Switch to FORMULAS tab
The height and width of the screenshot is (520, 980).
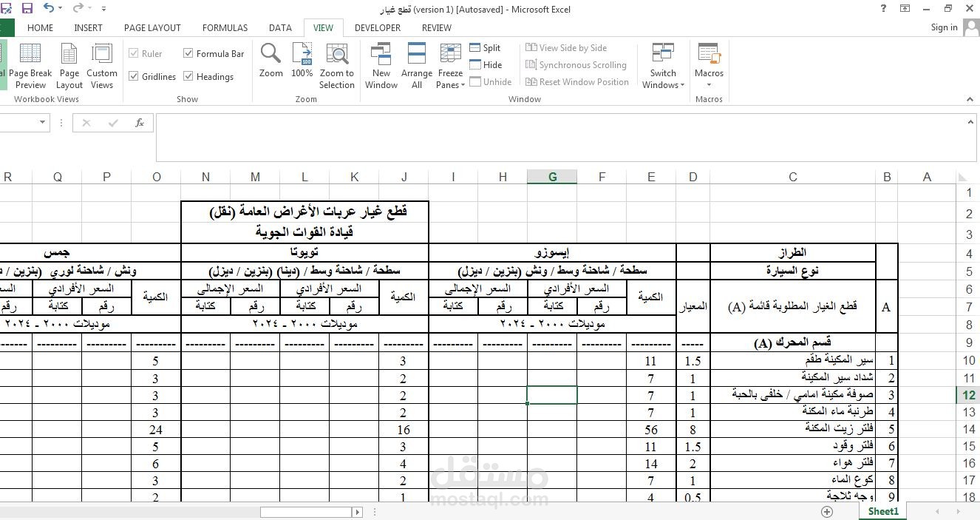225,27
